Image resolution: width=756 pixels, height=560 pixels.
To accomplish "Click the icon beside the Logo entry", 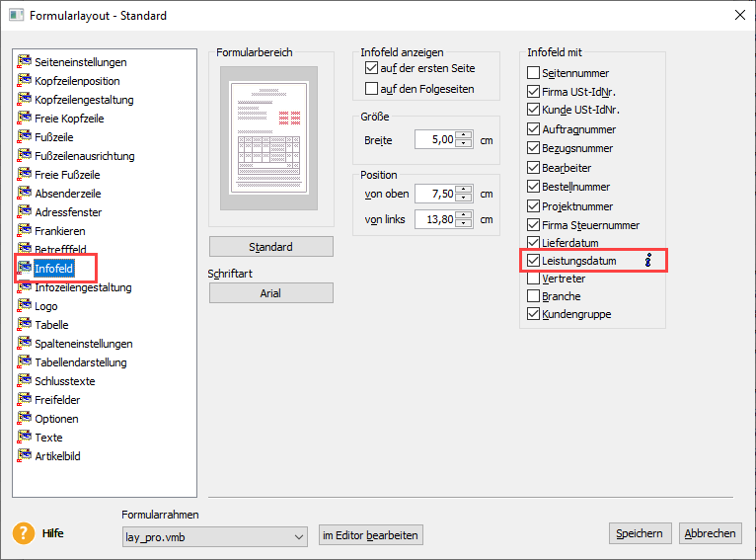I will click(x=25, y=306).
